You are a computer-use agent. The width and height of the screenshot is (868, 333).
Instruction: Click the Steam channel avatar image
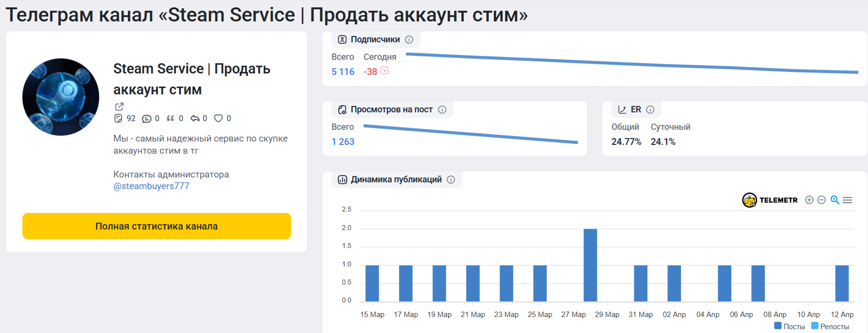click(61, 97)
